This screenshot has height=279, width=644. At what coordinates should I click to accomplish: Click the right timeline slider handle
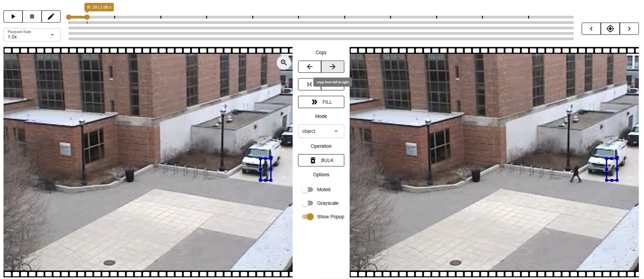coord(87,17)
